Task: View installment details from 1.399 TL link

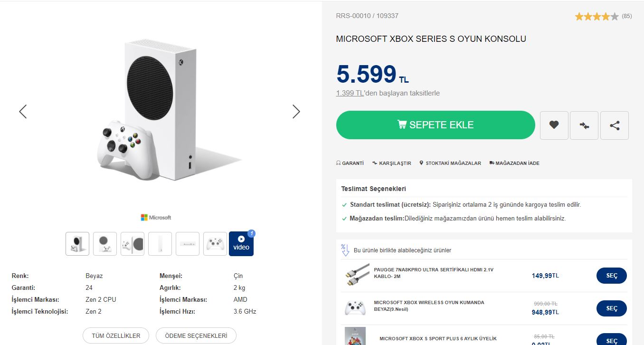Action: pos(350,93)
